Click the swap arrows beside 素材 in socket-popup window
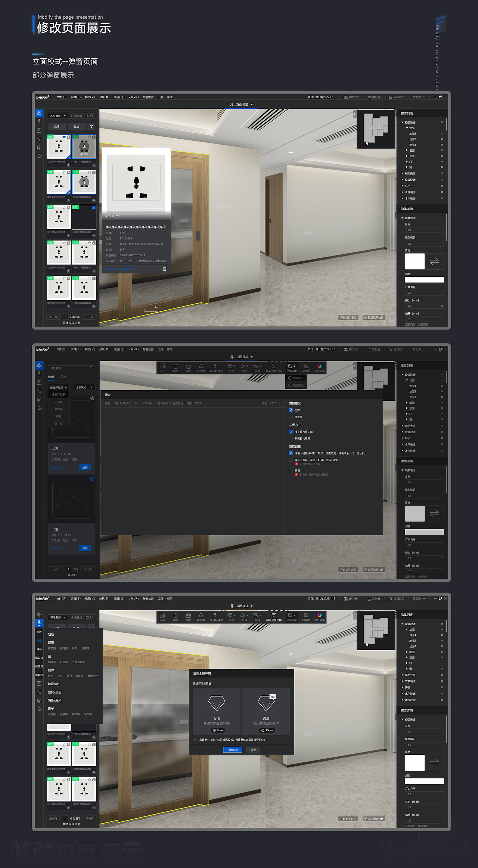Viewport: 478px width, 868px height. tap(434, 261)
